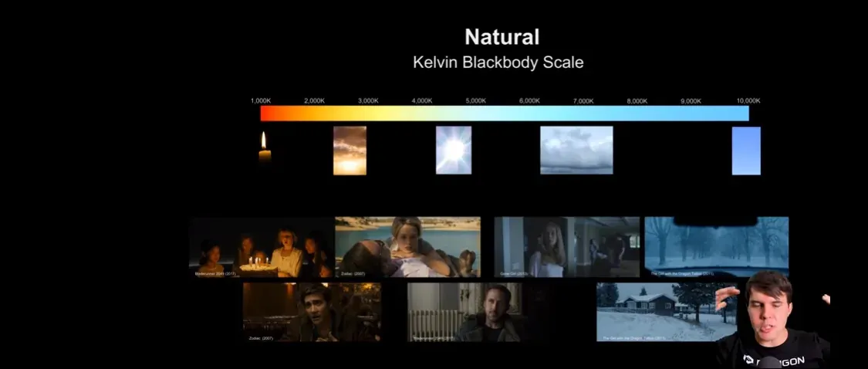Select the Dragon Tattoo snowy windshield still
Screen dimensions: 868x369
coord(716,247)
